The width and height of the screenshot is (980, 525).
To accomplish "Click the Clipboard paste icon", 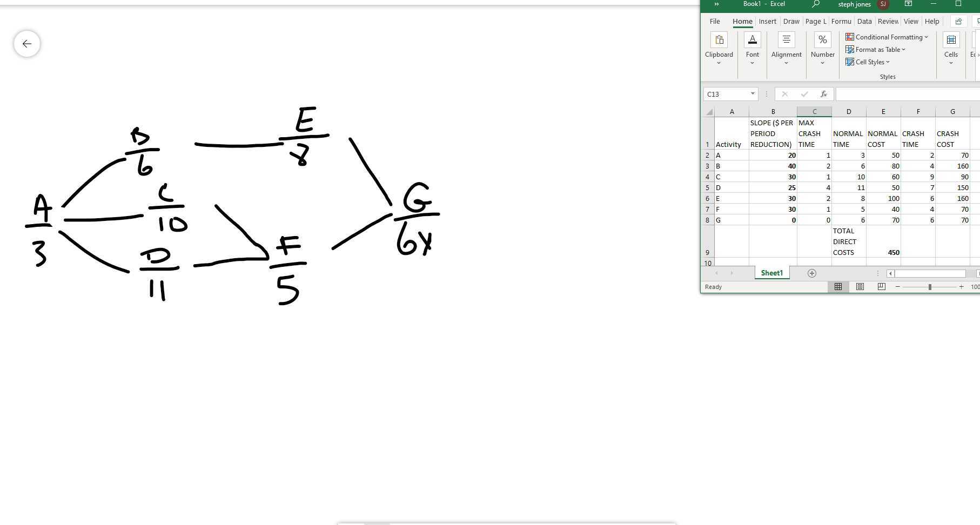I will coord(719,40).
